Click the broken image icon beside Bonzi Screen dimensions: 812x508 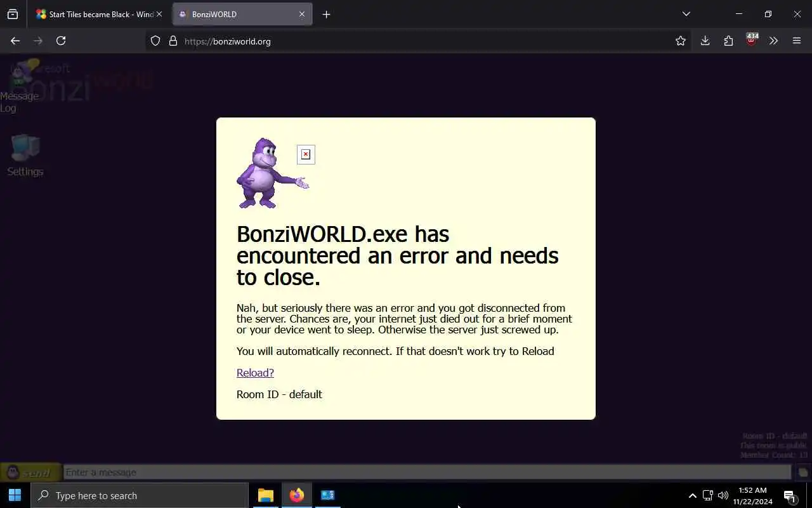[x=306, y=154]
